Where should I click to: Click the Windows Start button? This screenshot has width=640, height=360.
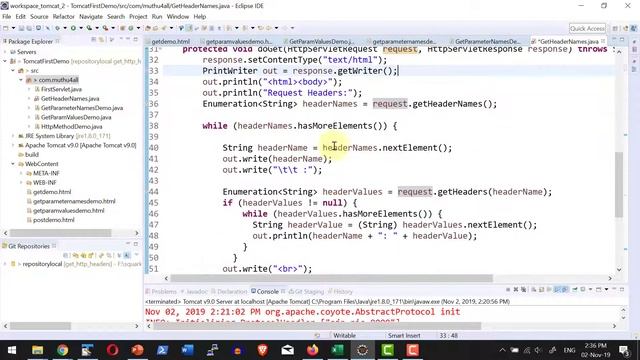(x=12, y=350)
